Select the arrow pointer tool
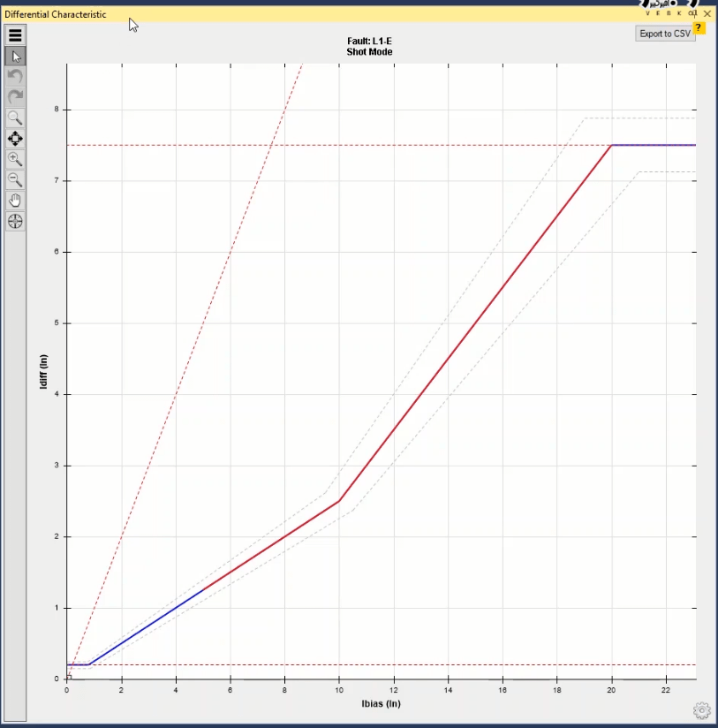The image size is (718, 728). click(x=15, y=57)
